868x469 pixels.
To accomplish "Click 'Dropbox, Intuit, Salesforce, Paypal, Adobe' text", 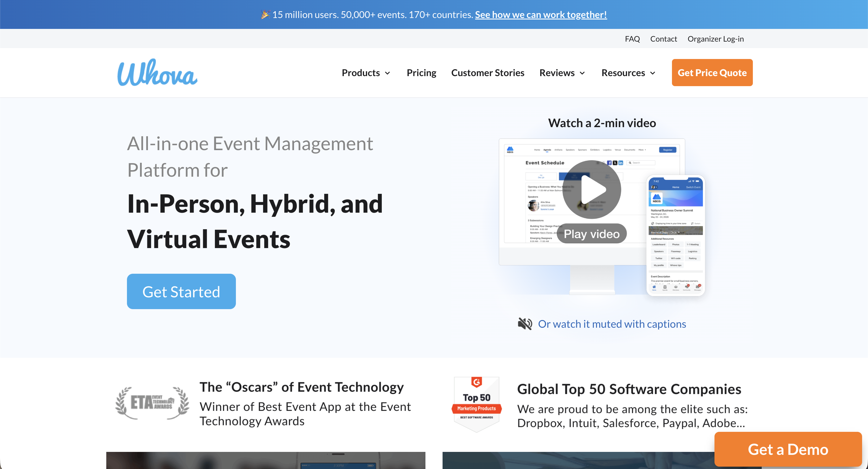I will (x=631, y=423).
